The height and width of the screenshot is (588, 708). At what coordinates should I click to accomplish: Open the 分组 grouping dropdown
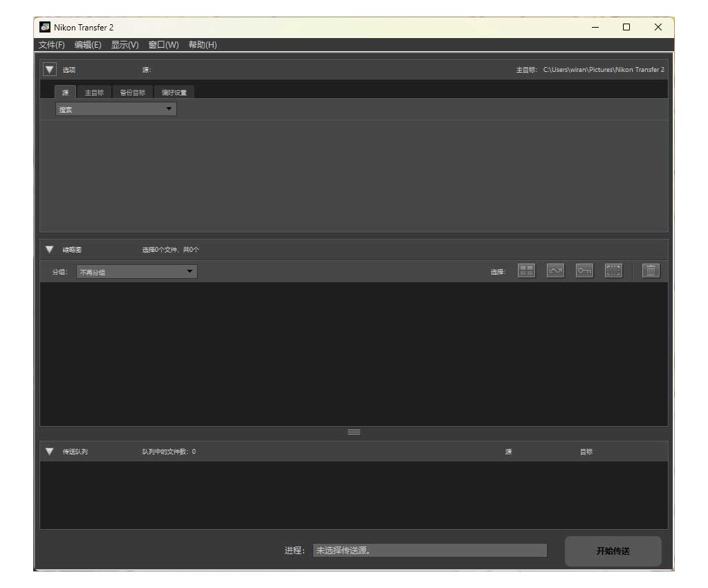tap(136, 272)
